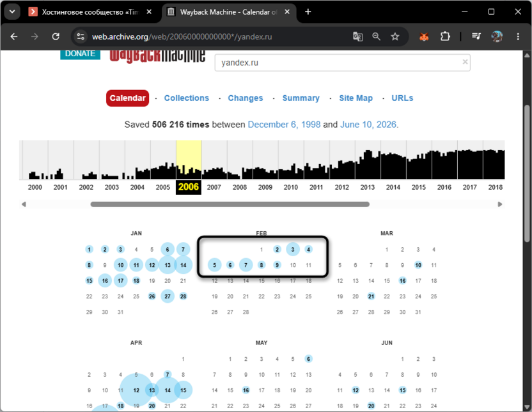Screen dimensions: 532x412
Task: Open the June 10, 2026 capture link
Action: coord(368,125)
